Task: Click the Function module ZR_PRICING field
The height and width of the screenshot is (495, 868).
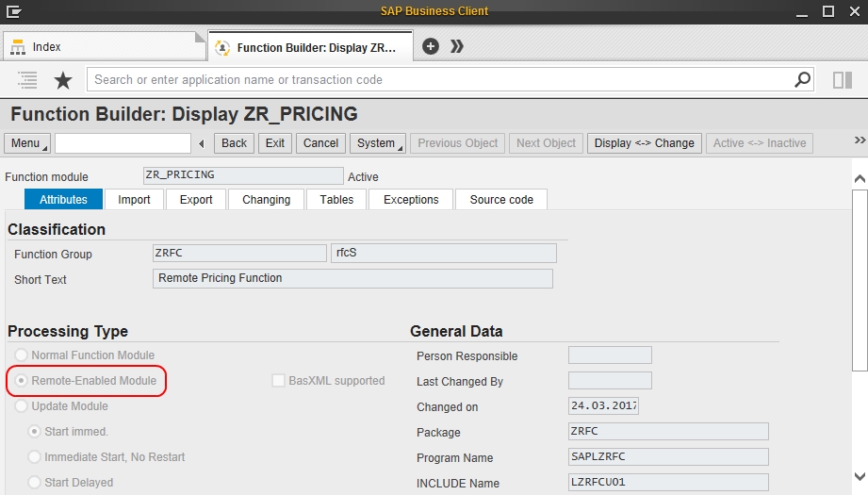Action: pyautogui.click(x=243, y=175)
